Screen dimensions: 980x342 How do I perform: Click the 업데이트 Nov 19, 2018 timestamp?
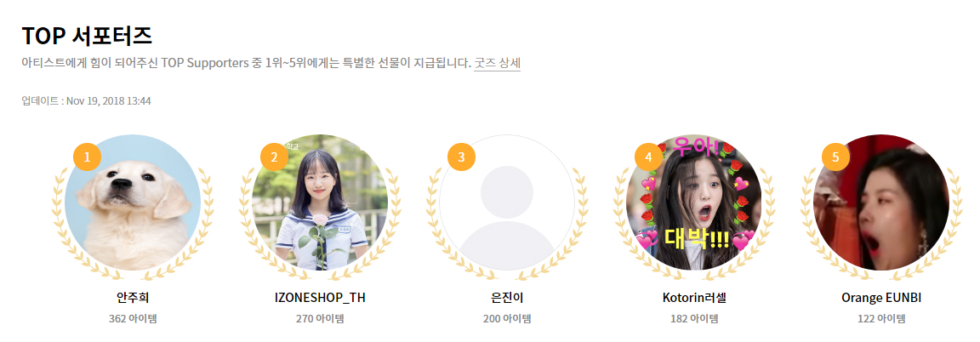[x=86, y=100]
